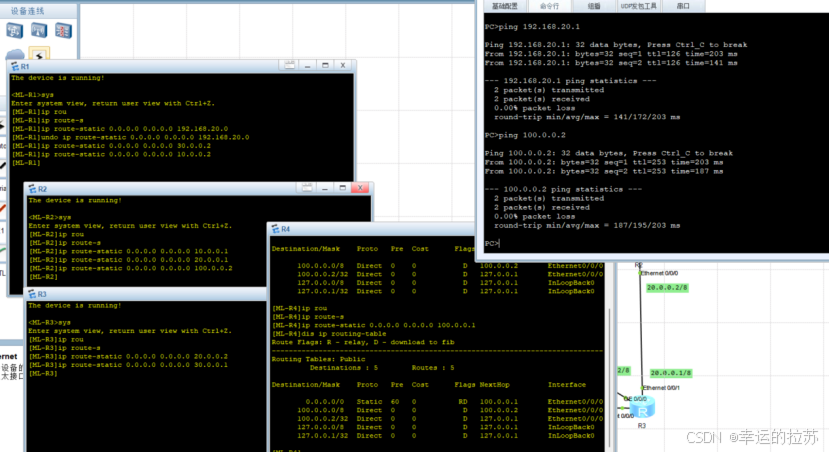Select the cloud device icon
Image resolution: width=830 pixels, height=453 pixels.
15,54
